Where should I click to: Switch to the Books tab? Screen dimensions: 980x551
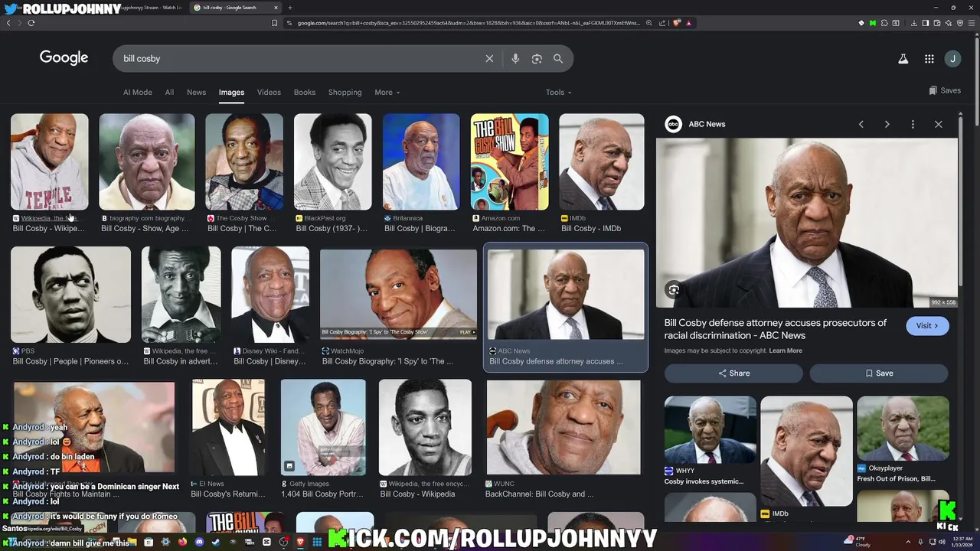tap(304, 93)
